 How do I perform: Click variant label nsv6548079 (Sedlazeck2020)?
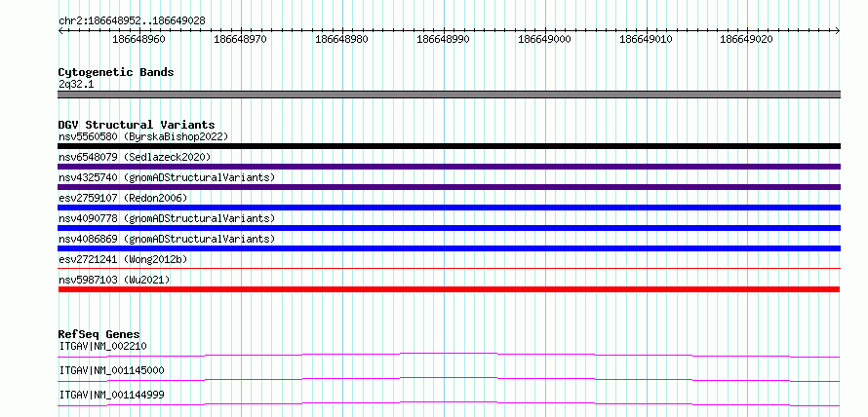click(135, 157)
